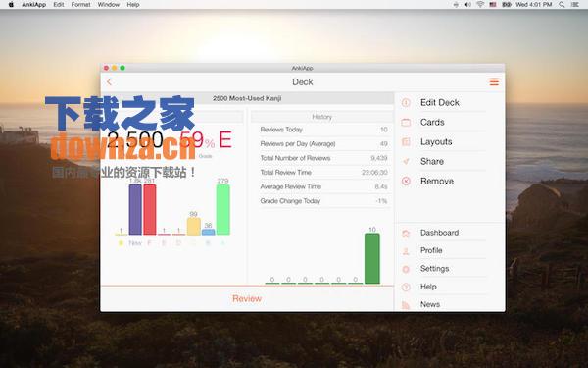
Task: Click the dark green history bar labeled 10
Action: 372,258
